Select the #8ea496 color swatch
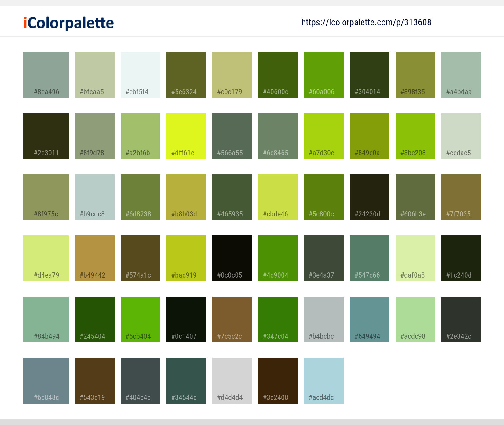504x425 pixels. point(46,75)
